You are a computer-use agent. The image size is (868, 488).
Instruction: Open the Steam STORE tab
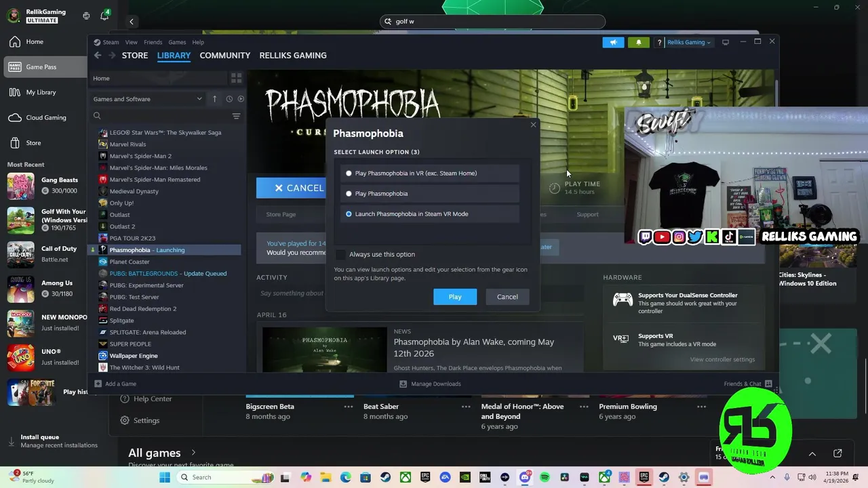click(x=135, y=56)
